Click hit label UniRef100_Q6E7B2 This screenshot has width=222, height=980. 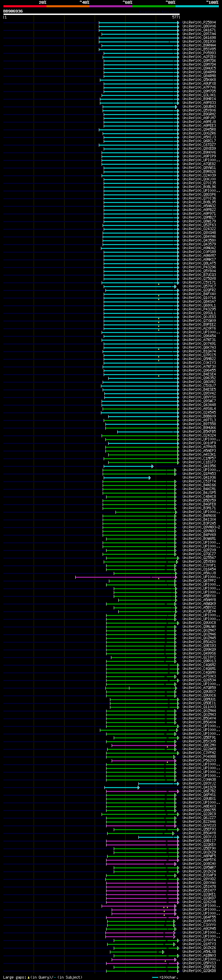click(x=199, y=791)
